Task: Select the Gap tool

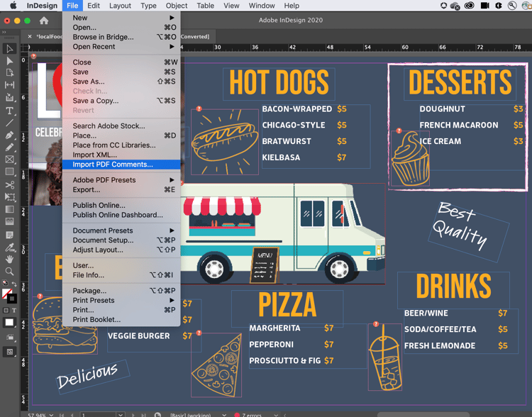Action: click(9, 85)
